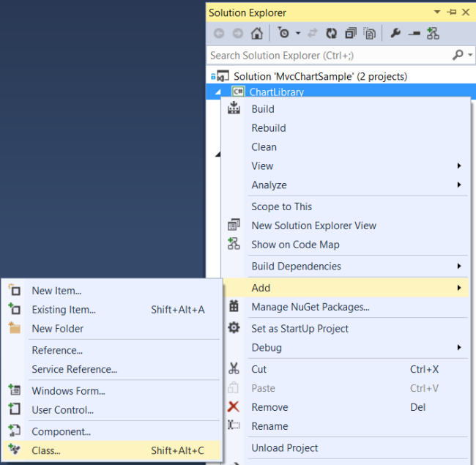Click the Back arrow in Solution Explorer toolbar
Screen dimensions: 476x465
(219, 34)
